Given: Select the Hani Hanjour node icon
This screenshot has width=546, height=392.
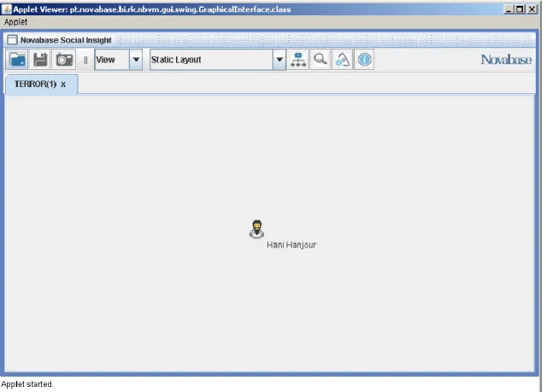Looking at the screenshot, I should [256, 229].
